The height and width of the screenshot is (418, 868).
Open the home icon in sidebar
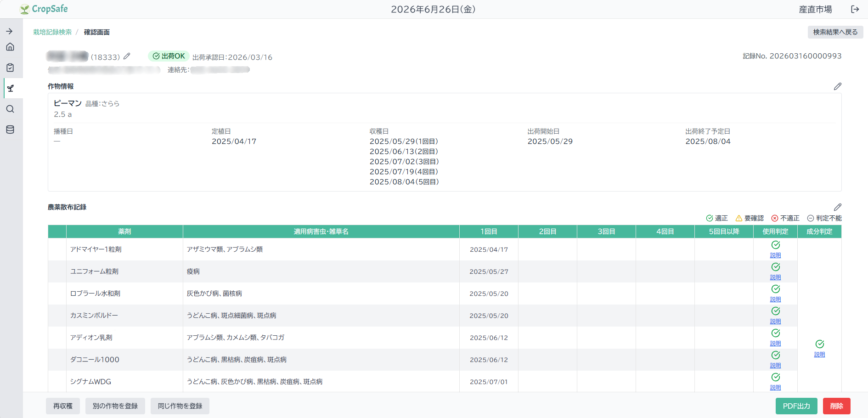click(x=10, y=47)
